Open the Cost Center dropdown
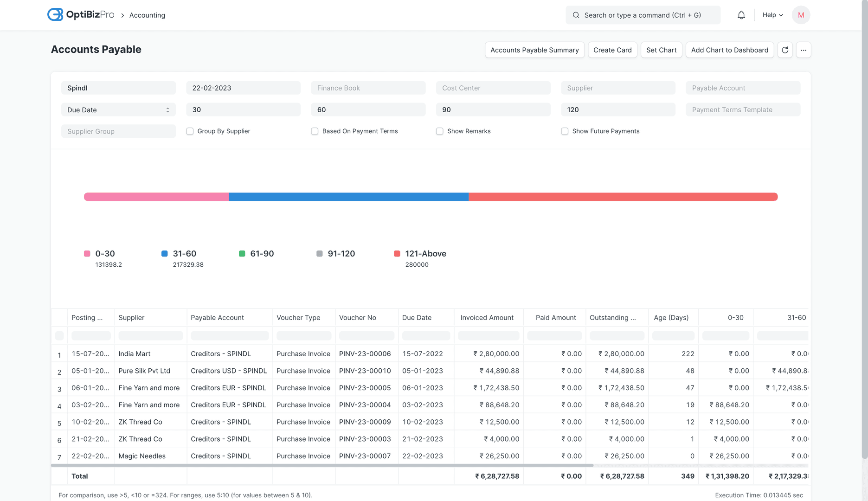 tap(493, 88)
